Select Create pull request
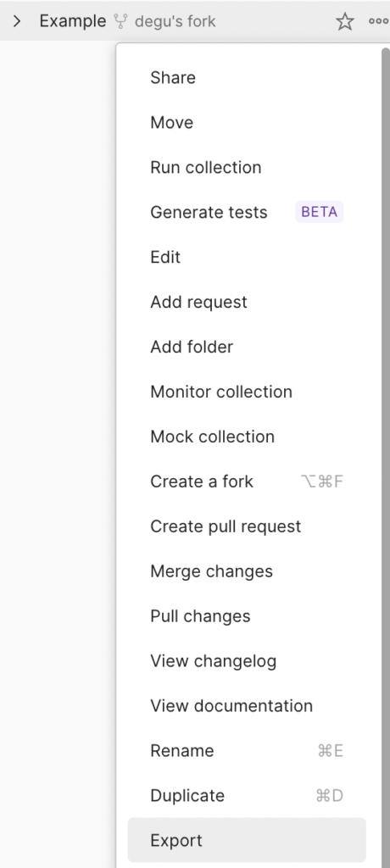The width and height of the screenshot is (390, 868). tap(247, 526)
